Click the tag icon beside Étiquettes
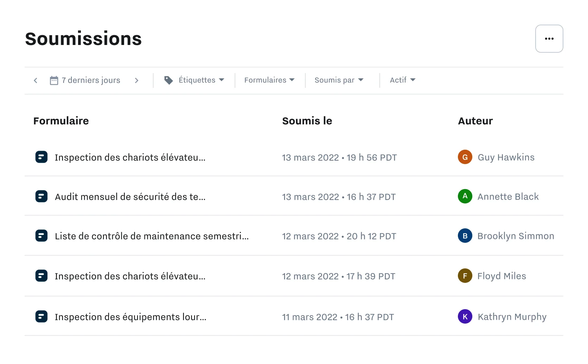The width and height of the screenshot is (588, 364). [169, 80]
